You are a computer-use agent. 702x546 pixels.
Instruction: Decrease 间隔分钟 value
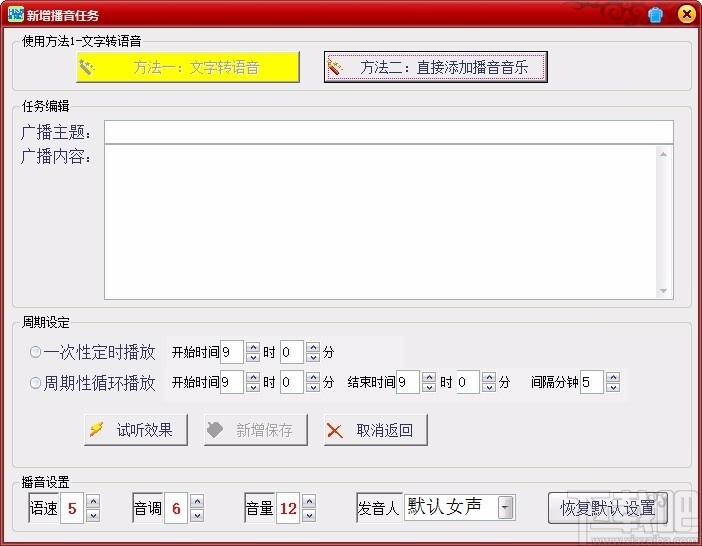(613, 387)
